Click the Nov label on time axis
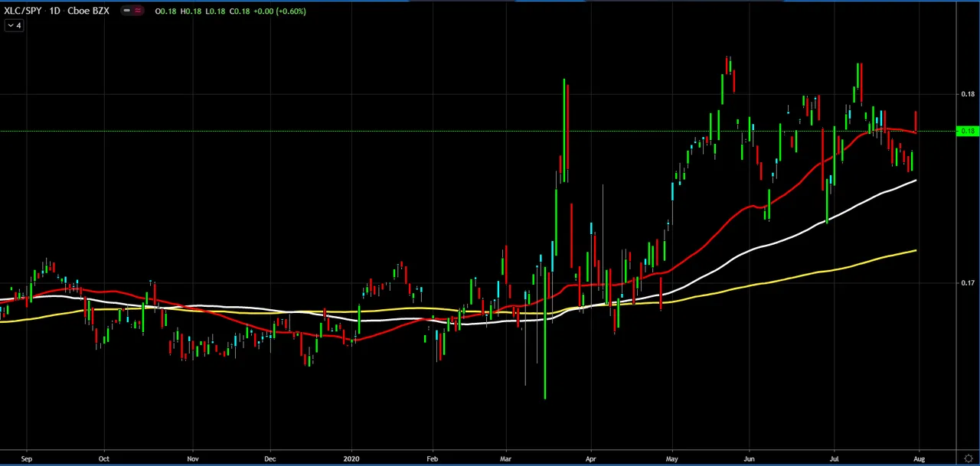This screenshot has height=466, width=980. click(193, 458)
